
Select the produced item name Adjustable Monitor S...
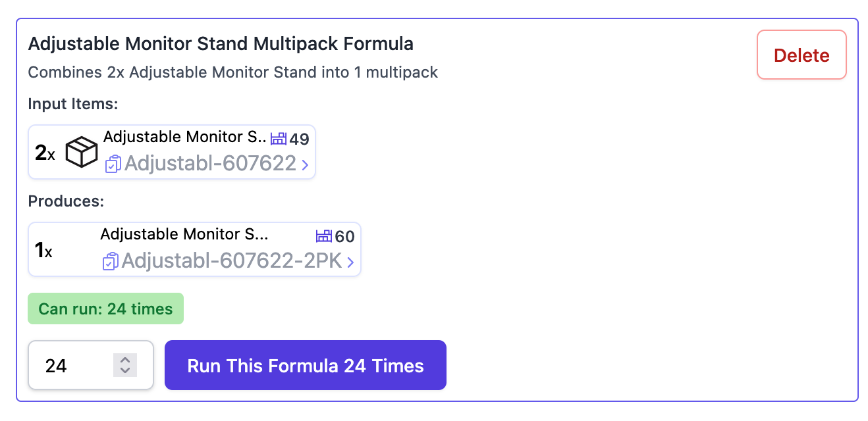(x=184, y=234)
